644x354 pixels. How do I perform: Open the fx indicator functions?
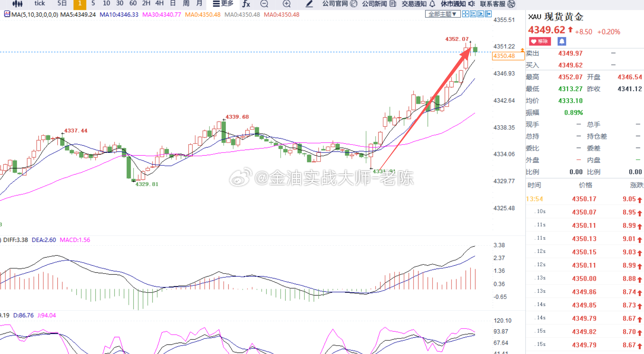[246, 4]
